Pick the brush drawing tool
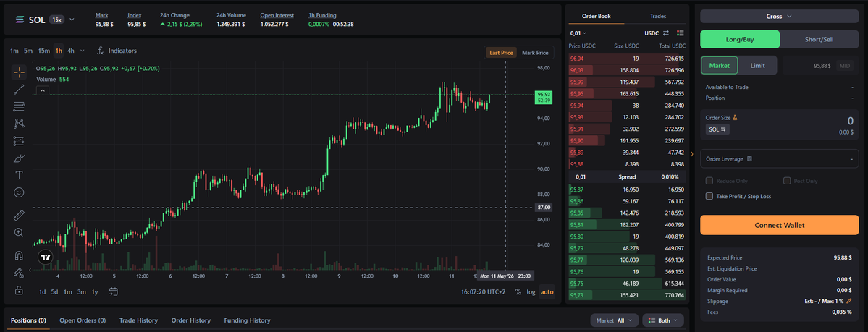Image resolution: width=868 pixels, height=332 pixels. pos(19,158)
